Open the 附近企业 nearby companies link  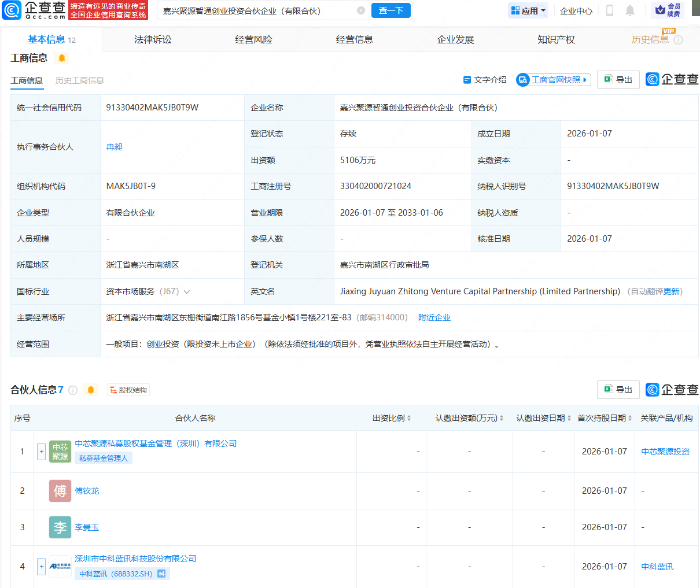(x=434, y=317)
